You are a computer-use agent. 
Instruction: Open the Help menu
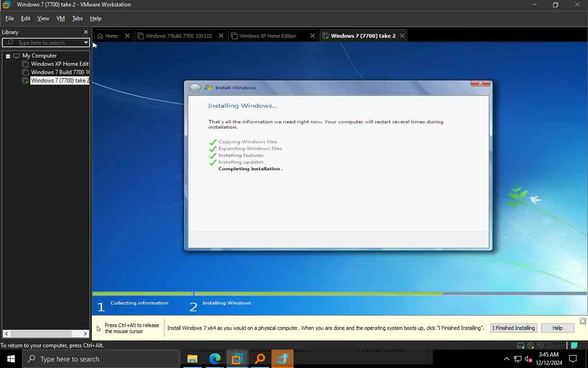click(x=96, y=18)
